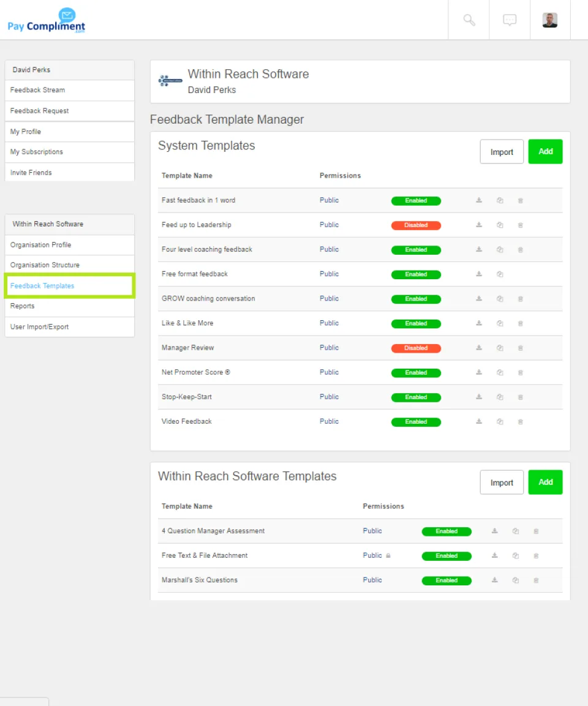Click the Pay Compliment logo
This screenshot has height=706, width=588.
[47, 20]
